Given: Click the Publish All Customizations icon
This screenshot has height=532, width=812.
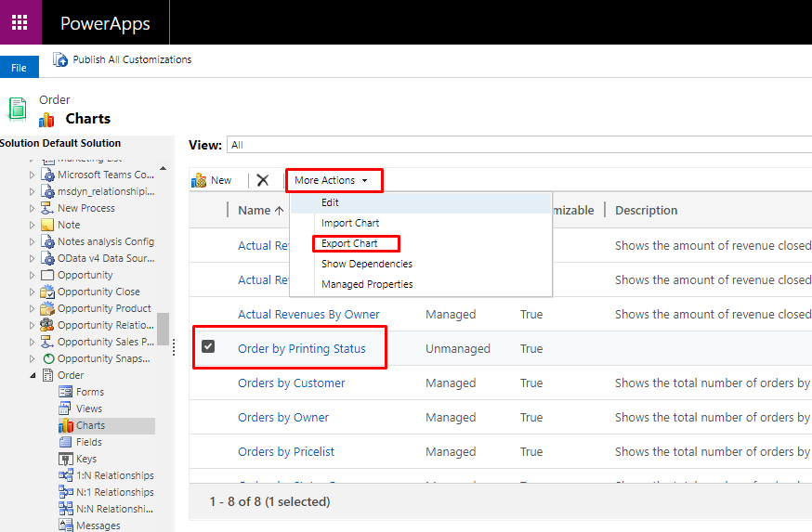Looking at the screenshot, I should pyautogui.click(x=60, y=59).
